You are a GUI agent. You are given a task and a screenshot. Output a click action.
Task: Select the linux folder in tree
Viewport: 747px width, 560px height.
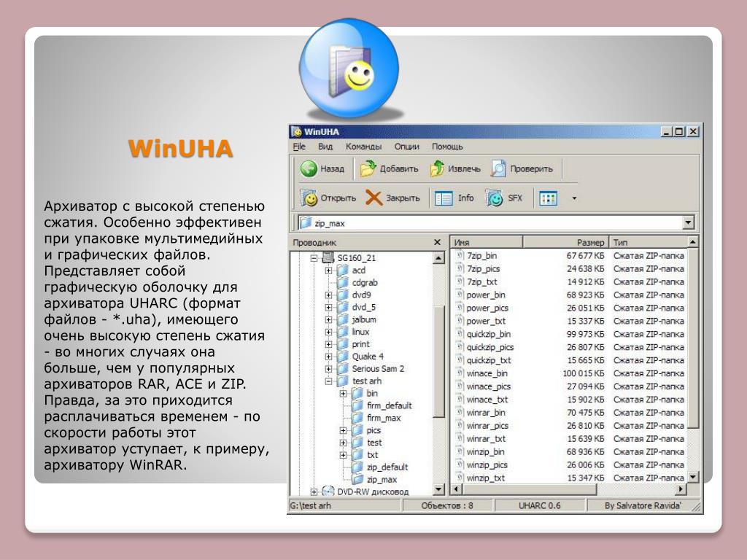360,332
